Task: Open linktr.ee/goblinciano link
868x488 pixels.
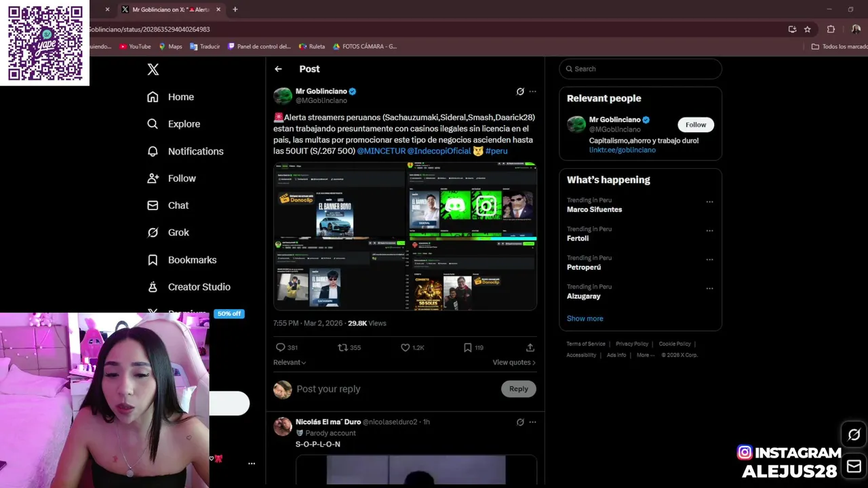Action: [623, 150]
